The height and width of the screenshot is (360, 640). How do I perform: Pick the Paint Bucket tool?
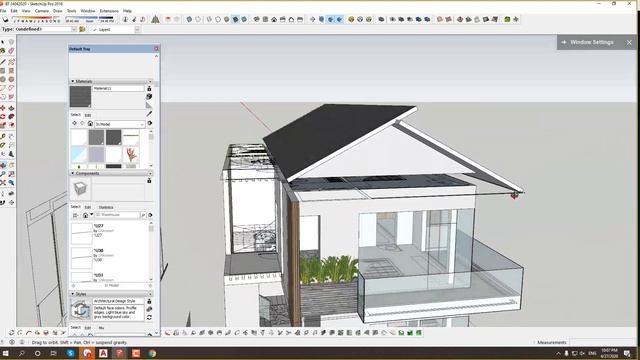(x=3, y=51)
